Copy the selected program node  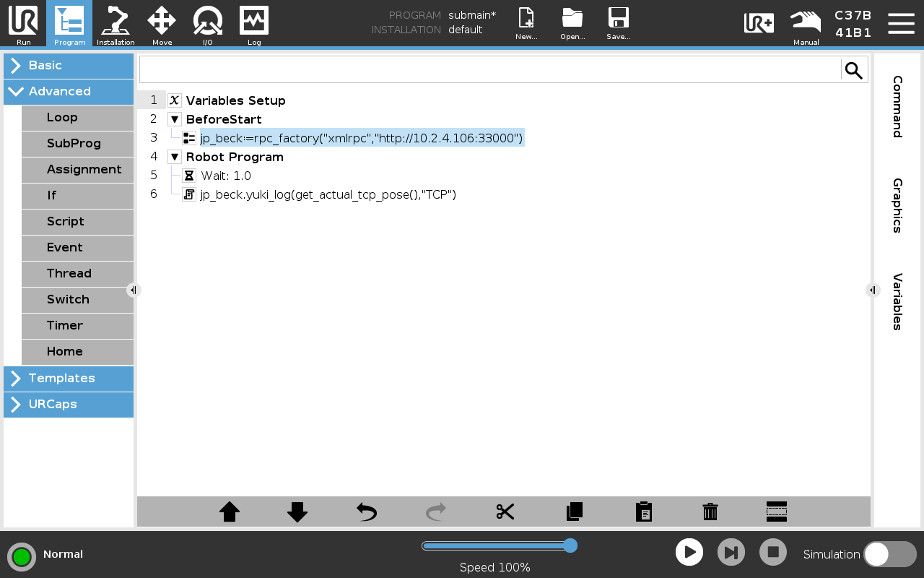point(573,512)
